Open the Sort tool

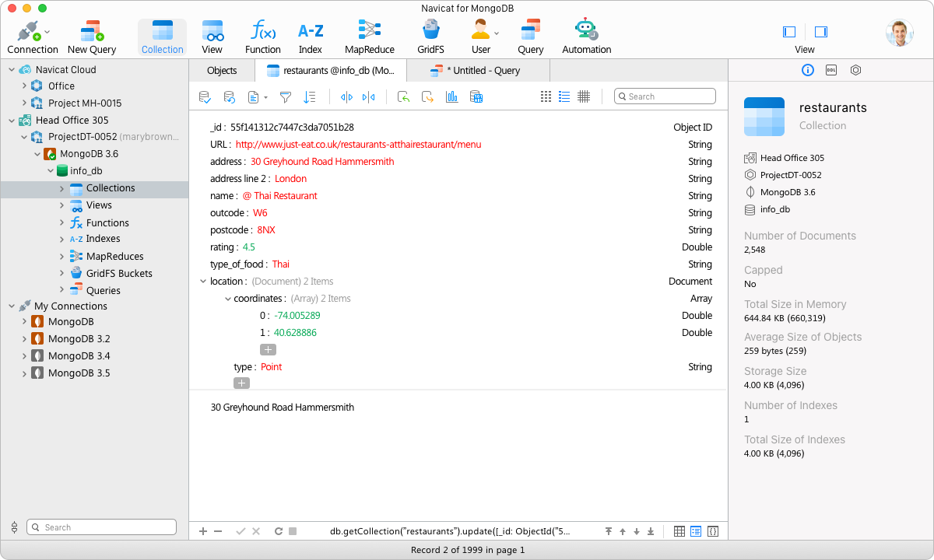[x=310, y=97]
